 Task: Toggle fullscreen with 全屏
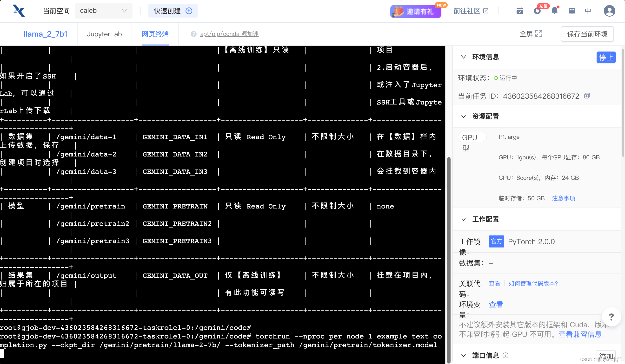[x=531, y=34]
